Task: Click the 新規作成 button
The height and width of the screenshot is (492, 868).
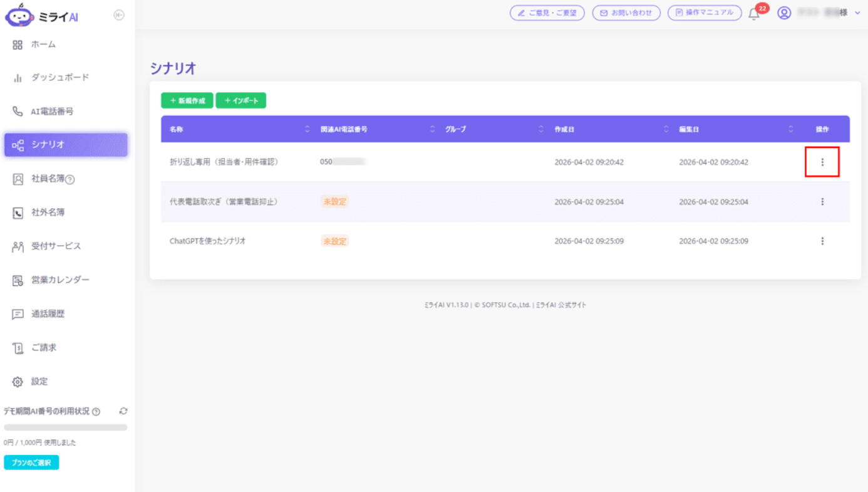Action: coord(187,100)
